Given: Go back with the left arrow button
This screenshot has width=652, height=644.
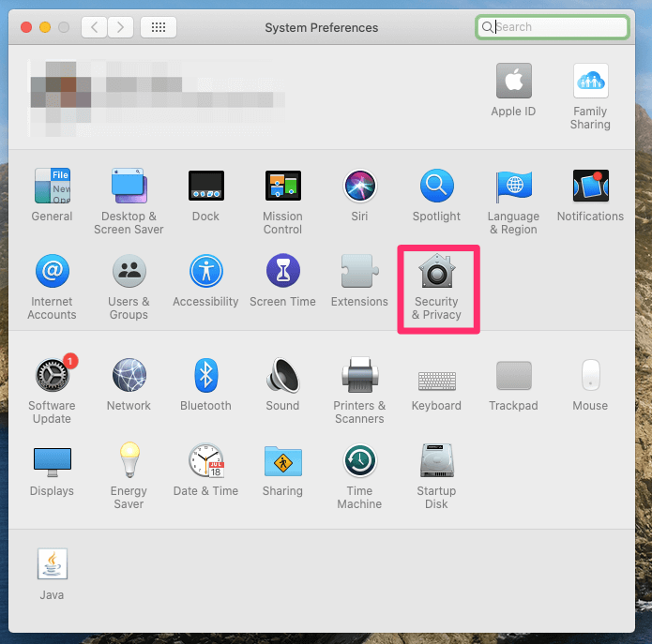Looking at the screenshot, I should click(94, 27).
